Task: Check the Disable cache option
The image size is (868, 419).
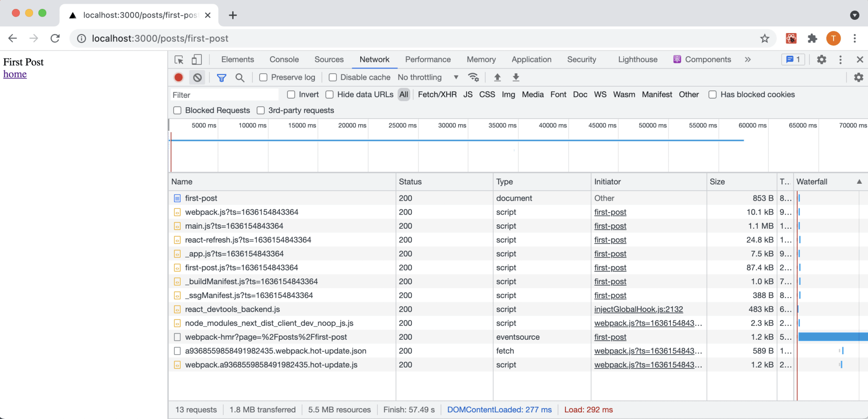Action: click(333, 77)
